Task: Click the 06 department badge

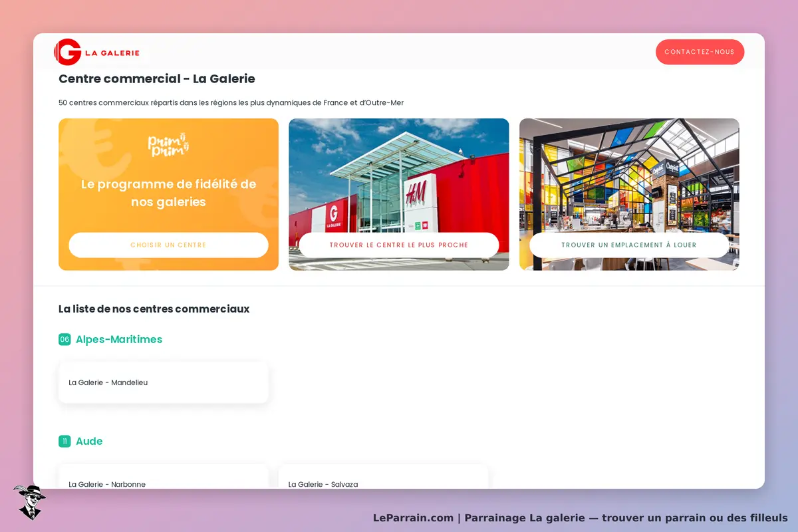Action: tap(65, 339)
